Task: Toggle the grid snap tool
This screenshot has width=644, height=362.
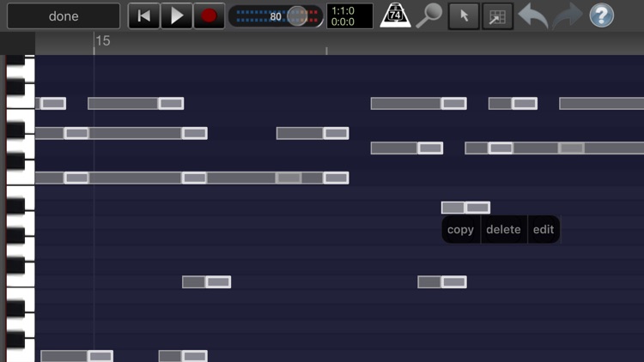Action: point(497,16)
